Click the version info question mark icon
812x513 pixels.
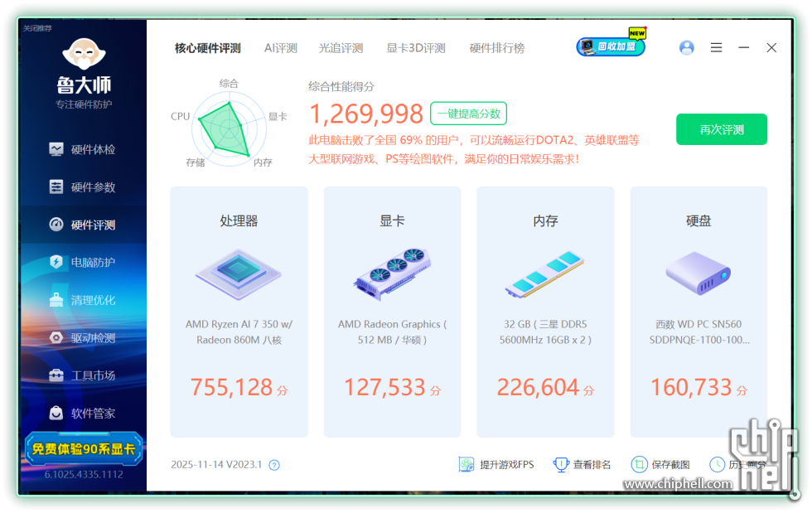274,465
